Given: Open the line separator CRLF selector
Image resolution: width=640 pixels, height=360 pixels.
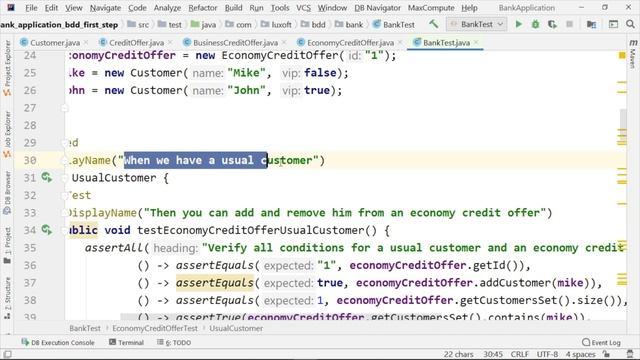Looking at the screenshot, I should [520, 354].
